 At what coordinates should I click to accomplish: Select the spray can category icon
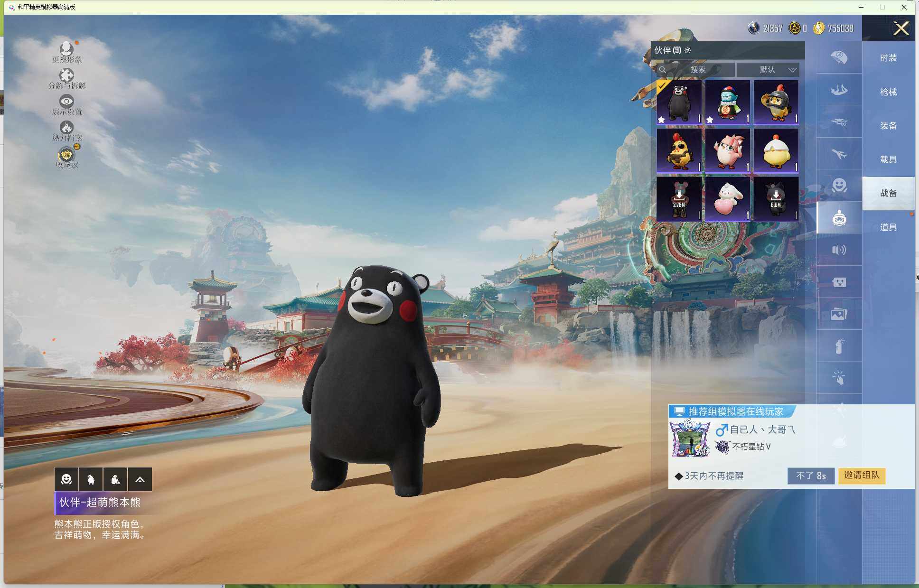click(x=839, y=346)
